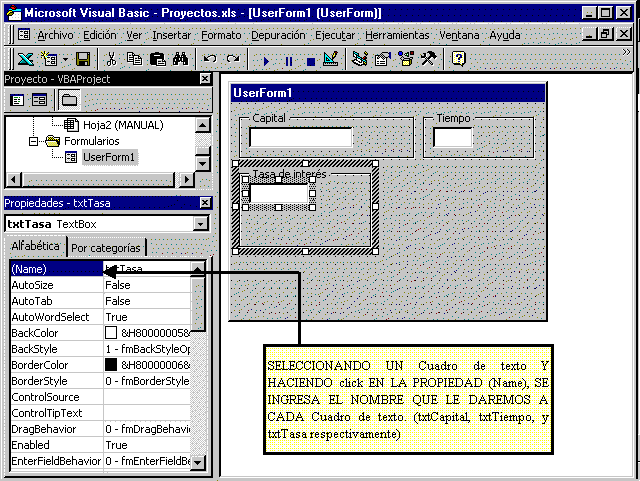This screenshot has height=481, width=640.
Task: Open the txtTasa TextBox object dropdown
Action: point(200,224)
